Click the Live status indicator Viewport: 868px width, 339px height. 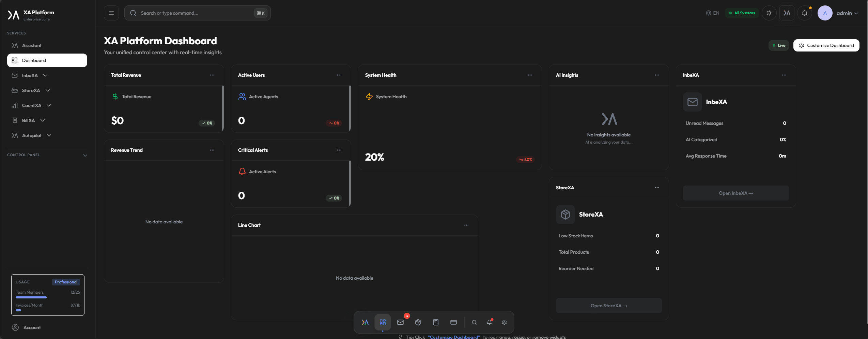779,45
